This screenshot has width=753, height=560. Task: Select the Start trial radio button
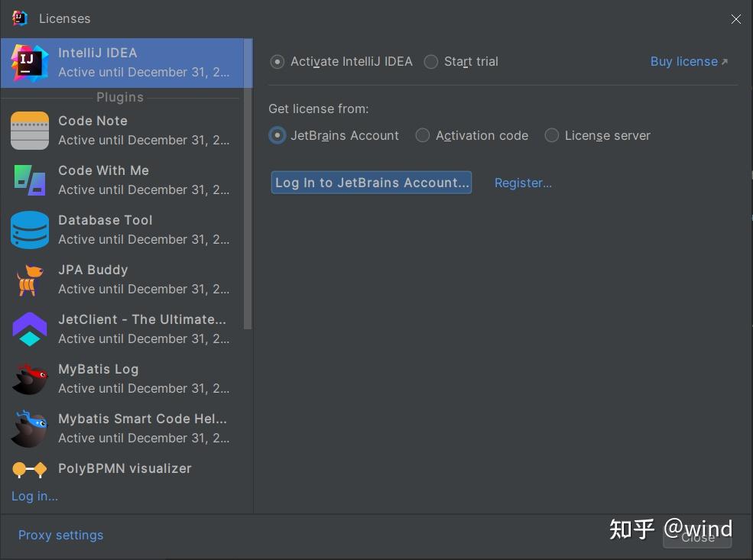pyautogui.click(x=430, y=62)
